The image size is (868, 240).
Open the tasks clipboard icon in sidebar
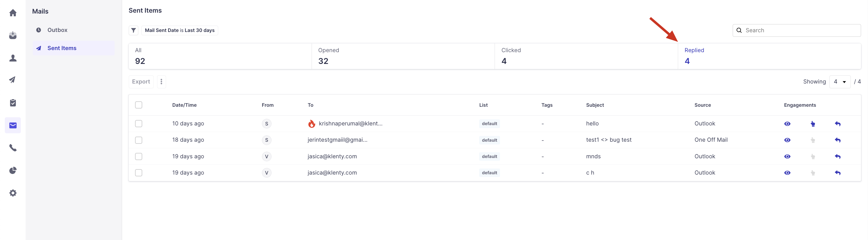pos(13,103)
